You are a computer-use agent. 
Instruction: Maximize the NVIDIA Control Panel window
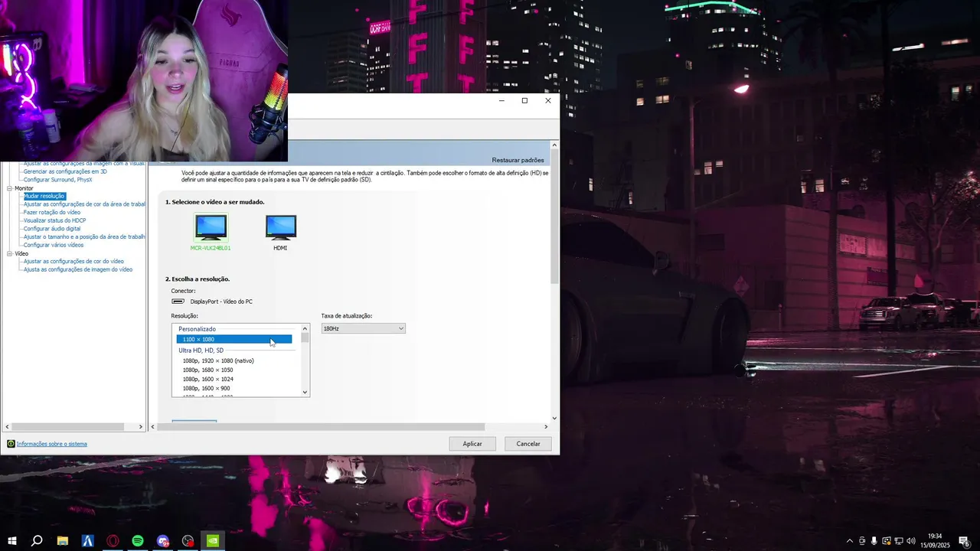(x=524, y=100)
